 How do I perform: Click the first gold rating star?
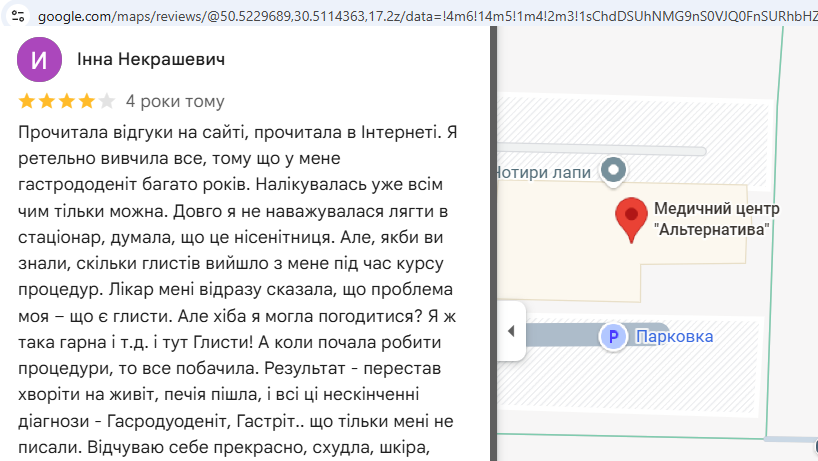tap(27, 101)
